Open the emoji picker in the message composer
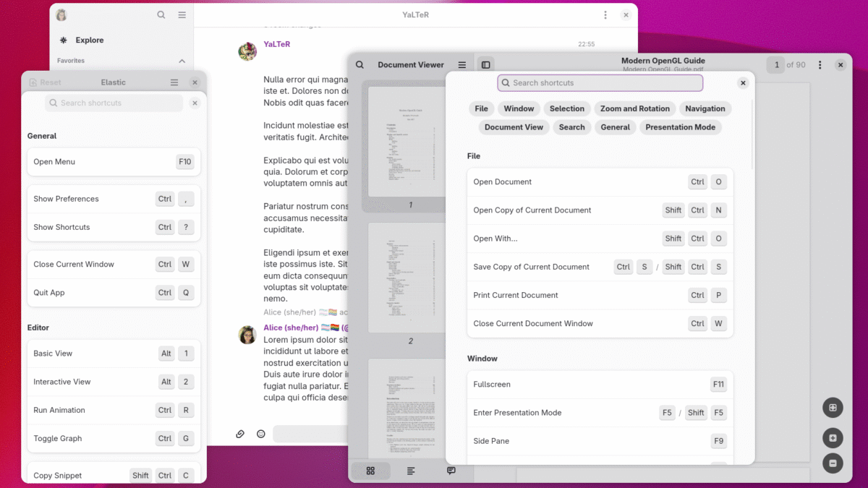 pos(261,434)
